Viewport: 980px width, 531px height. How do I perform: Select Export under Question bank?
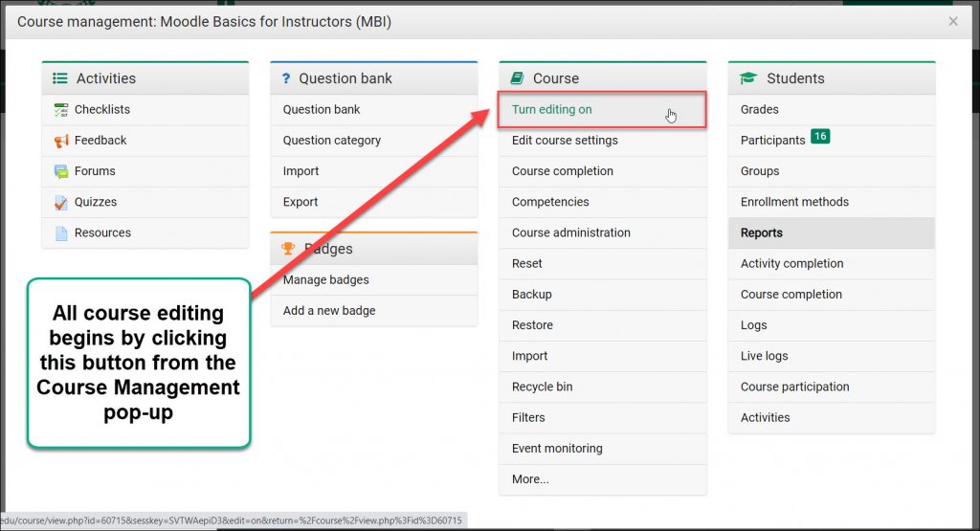click(x=300, y=202)
